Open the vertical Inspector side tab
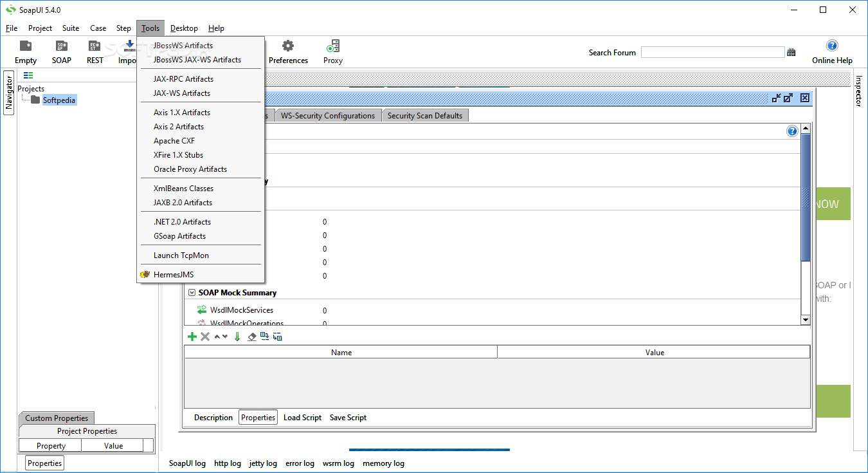Image resolution: width=868 pixels, height=473 pixels. click(858, 91)
